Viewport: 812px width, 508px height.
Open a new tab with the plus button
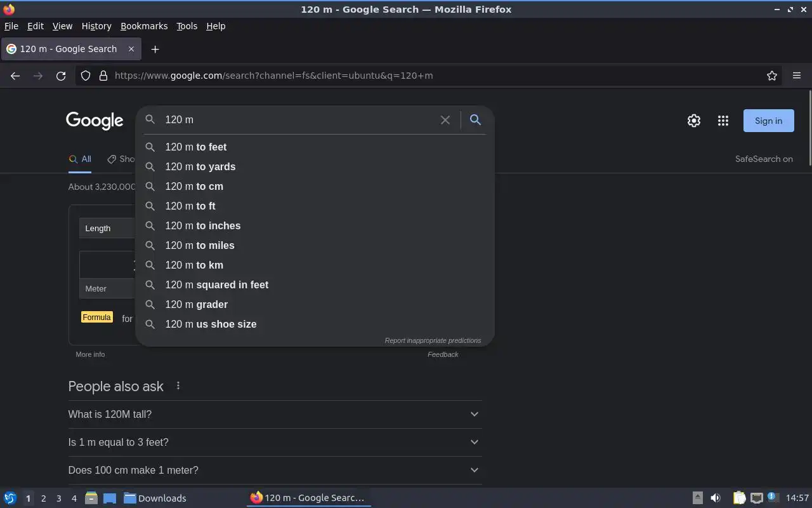(x=155, y=49)
